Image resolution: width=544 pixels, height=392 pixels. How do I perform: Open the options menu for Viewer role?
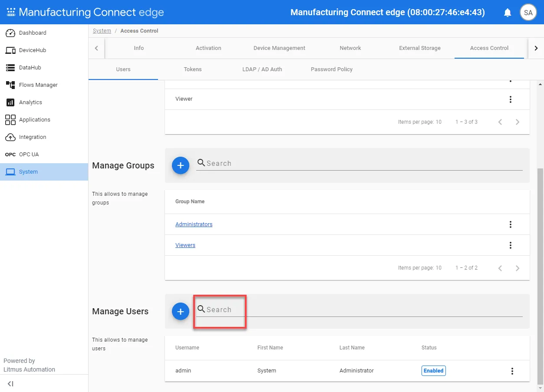[511, 99]
